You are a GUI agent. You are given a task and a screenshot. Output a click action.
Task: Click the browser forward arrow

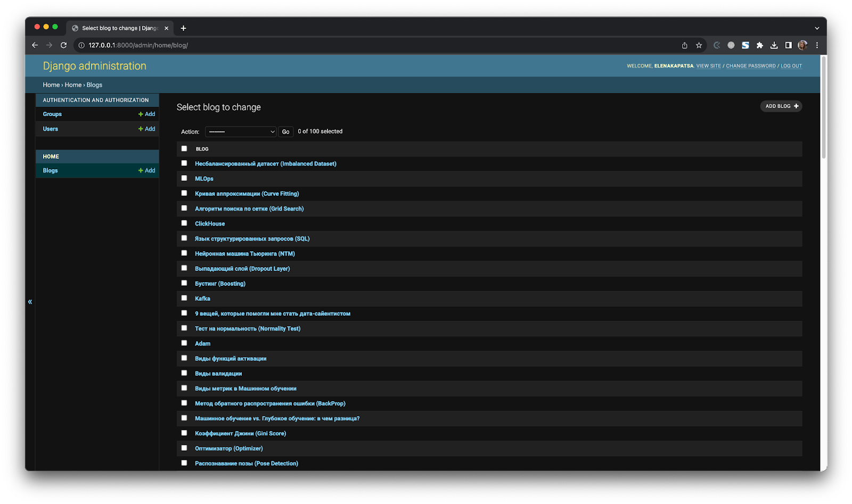(x=49, y=45)
